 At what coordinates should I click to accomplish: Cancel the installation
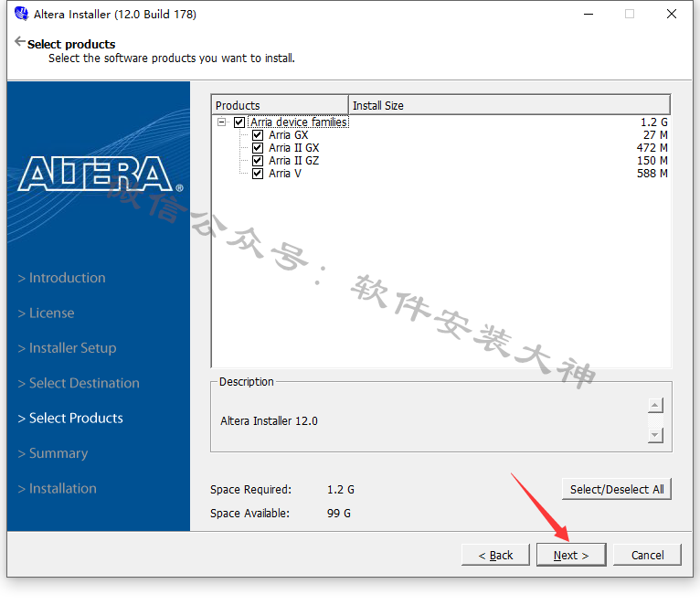tap(647, 555)
